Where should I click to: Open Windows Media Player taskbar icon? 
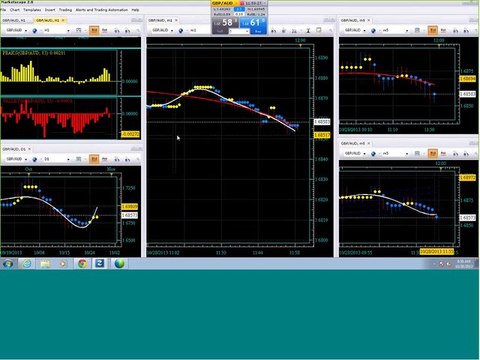click(63, 264)
